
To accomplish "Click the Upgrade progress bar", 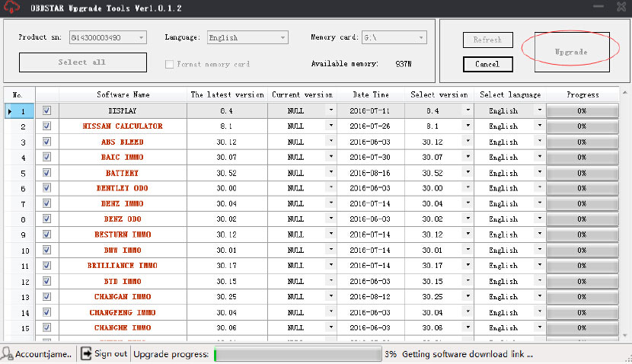I will 298,354.
